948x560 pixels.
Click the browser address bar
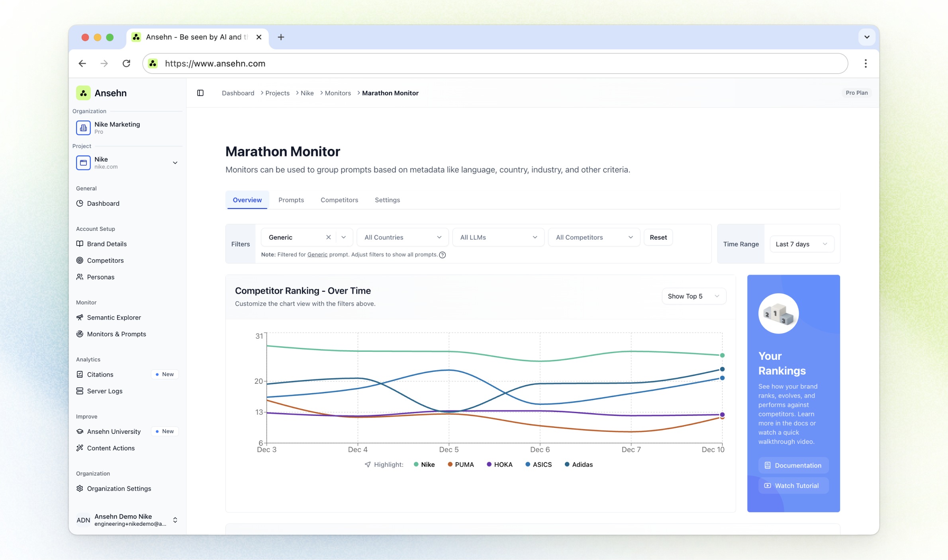[x=494, y=63]
